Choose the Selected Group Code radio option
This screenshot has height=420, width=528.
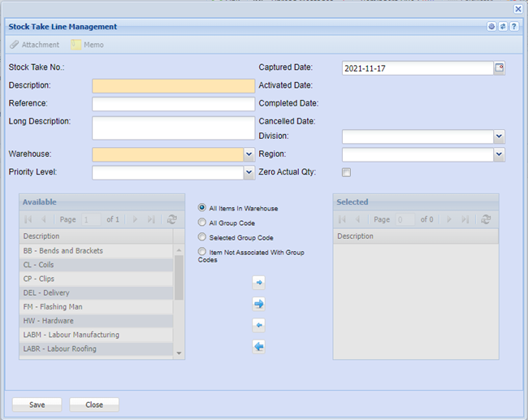(x=202, y=237)
